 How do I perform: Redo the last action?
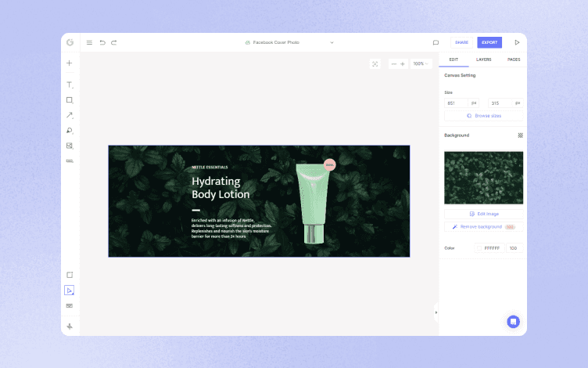coord(114,42)
